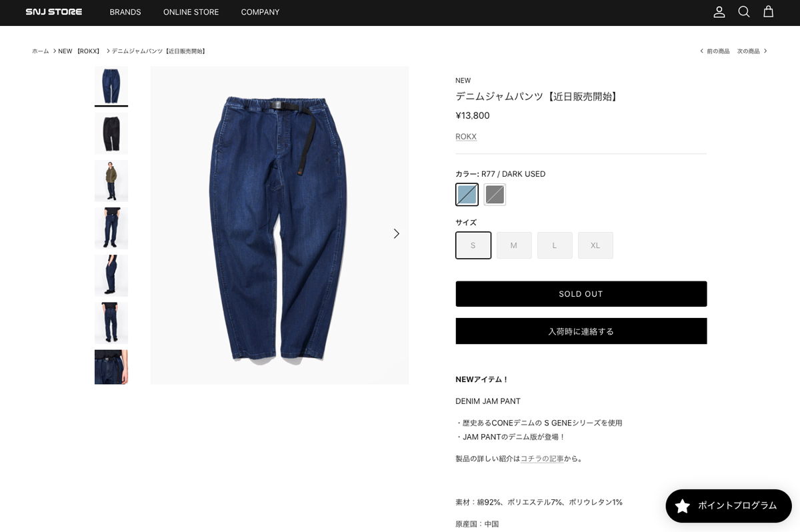Screen dimensions: 800x532
Task: Advance product image with right arrow
Action: pyautogui.click(x=396, y=233)
